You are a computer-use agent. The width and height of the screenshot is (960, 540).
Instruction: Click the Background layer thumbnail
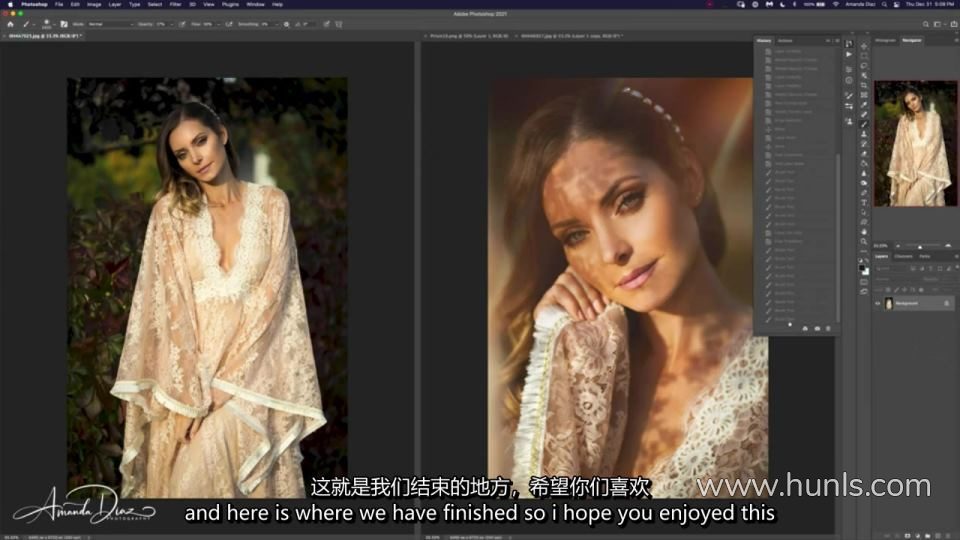[x=888, y=303]
